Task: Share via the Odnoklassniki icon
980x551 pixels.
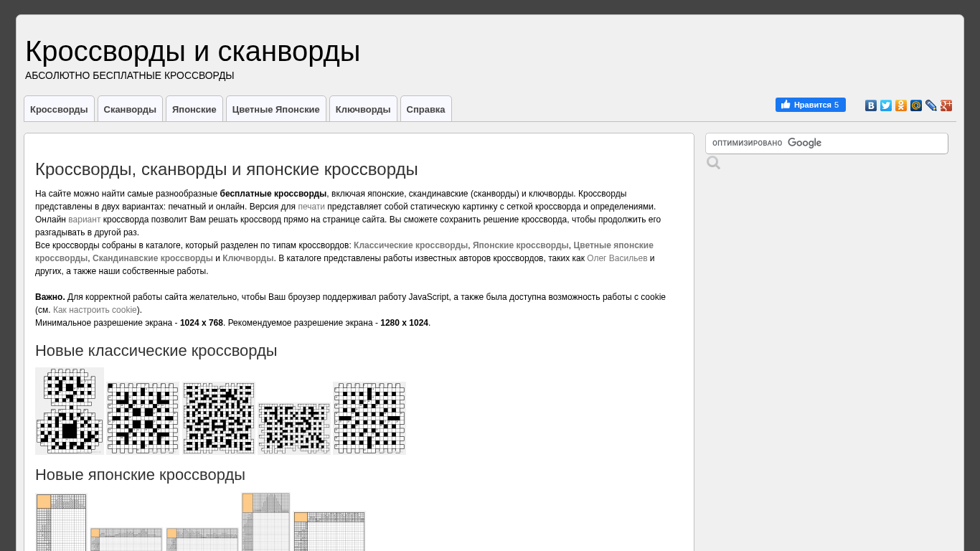Action: pos(901,105)
